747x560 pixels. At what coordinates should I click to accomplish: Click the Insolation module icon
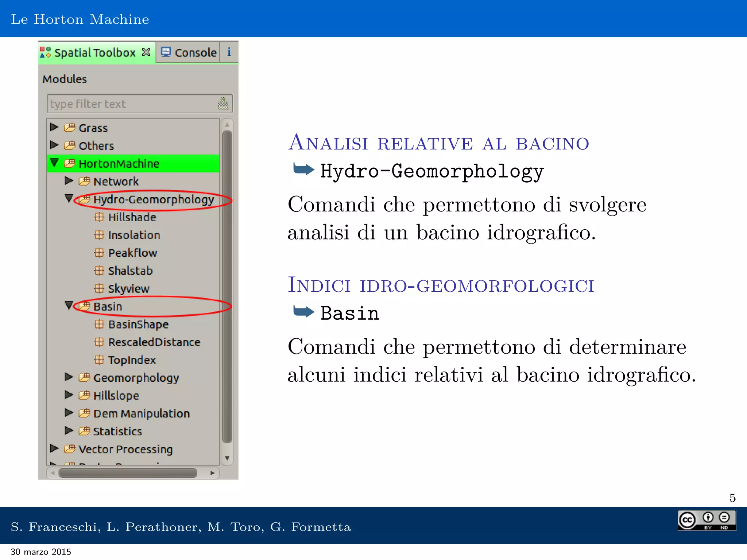[99, 235]
